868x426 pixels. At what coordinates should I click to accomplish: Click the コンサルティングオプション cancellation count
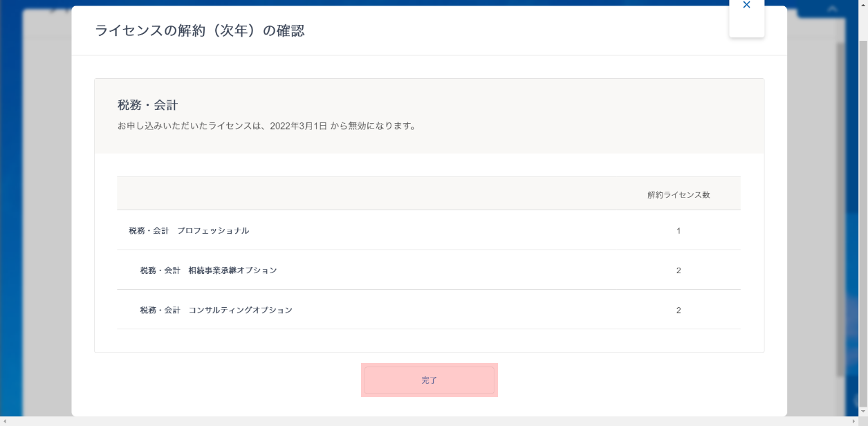pyautogui.click(x=678, y=311)
